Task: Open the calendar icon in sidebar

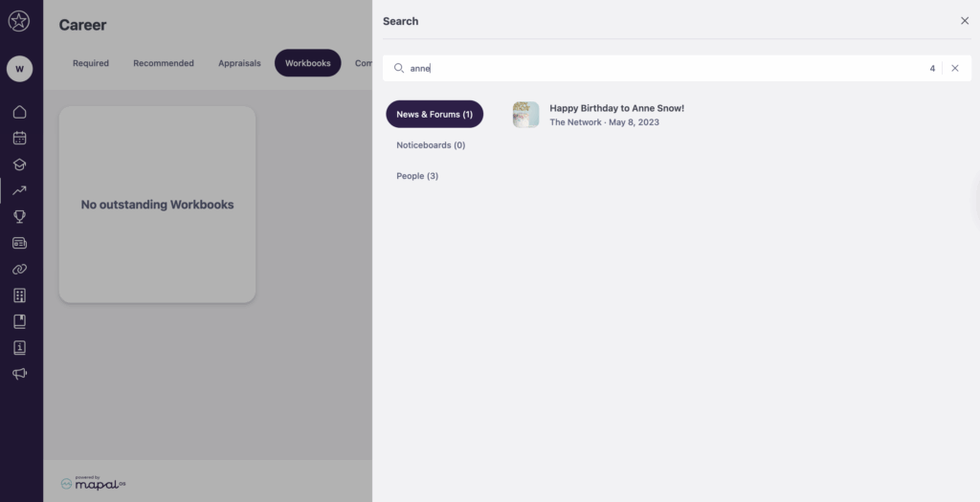Action: (19, 138)
